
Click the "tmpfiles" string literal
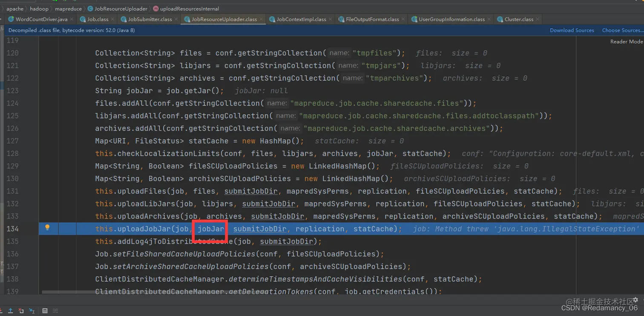click(374, 53)
